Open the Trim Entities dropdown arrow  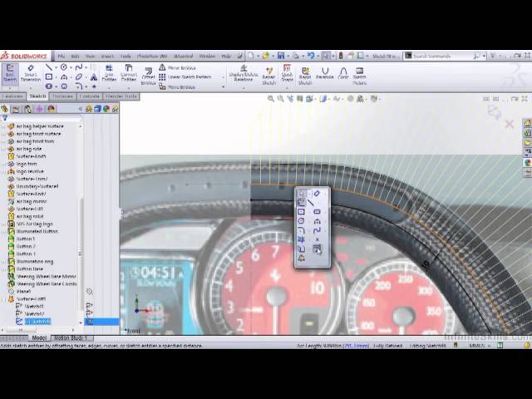tap(109, 87)
